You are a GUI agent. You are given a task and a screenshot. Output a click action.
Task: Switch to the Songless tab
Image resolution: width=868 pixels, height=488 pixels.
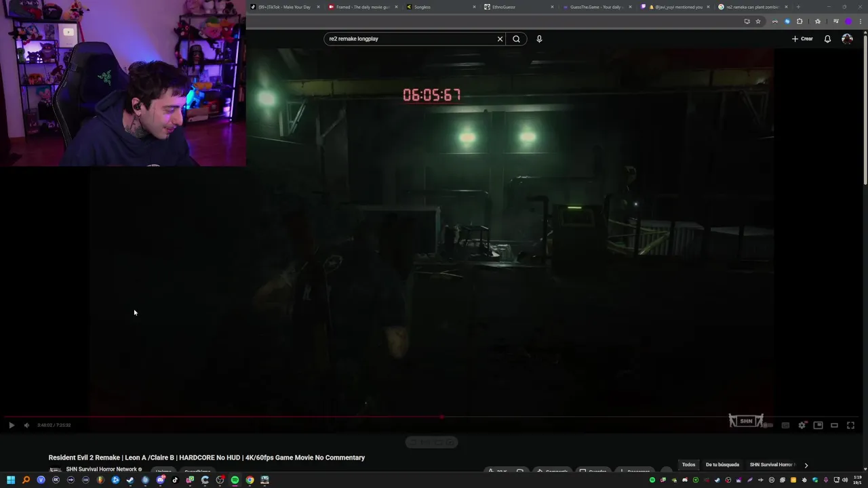click(441, 7)
